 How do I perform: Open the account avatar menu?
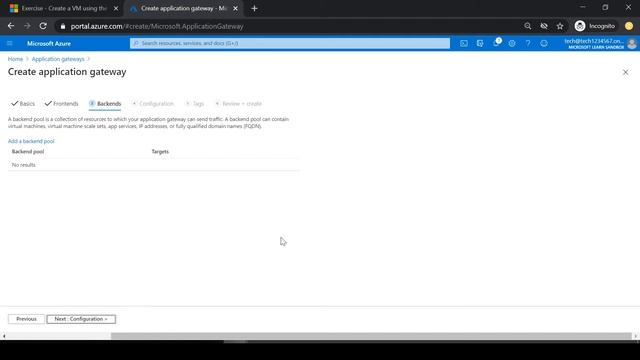[632, 44]
